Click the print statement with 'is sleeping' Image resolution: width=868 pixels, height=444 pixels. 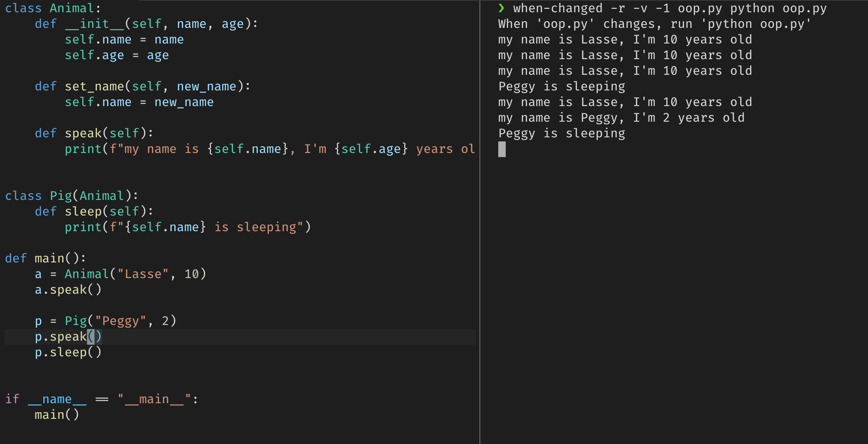coord(188,227)
